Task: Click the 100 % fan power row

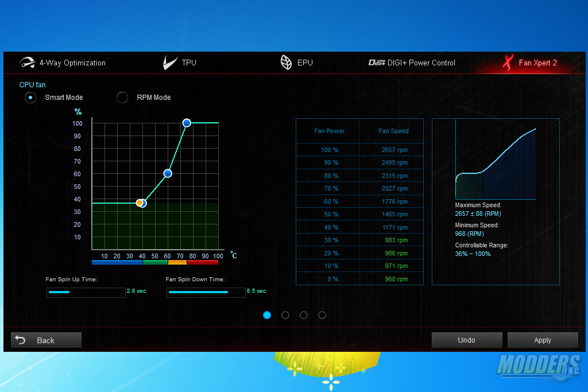Action: pos(359,150)
